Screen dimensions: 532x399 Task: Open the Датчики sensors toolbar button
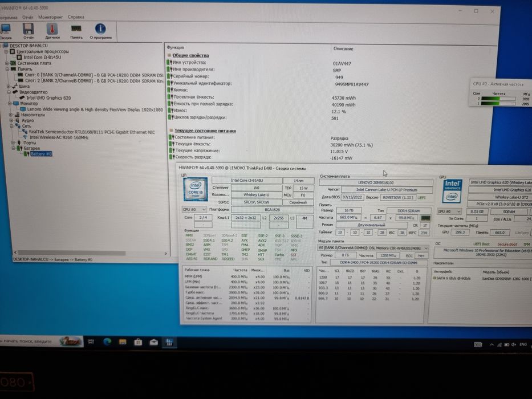[x=52, y=31]
